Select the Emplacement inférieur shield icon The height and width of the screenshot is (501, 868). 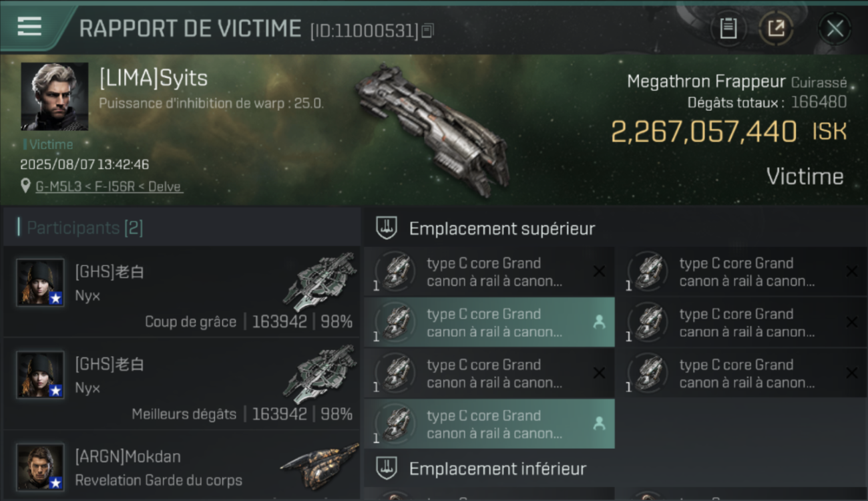click(x=386, y=468)
